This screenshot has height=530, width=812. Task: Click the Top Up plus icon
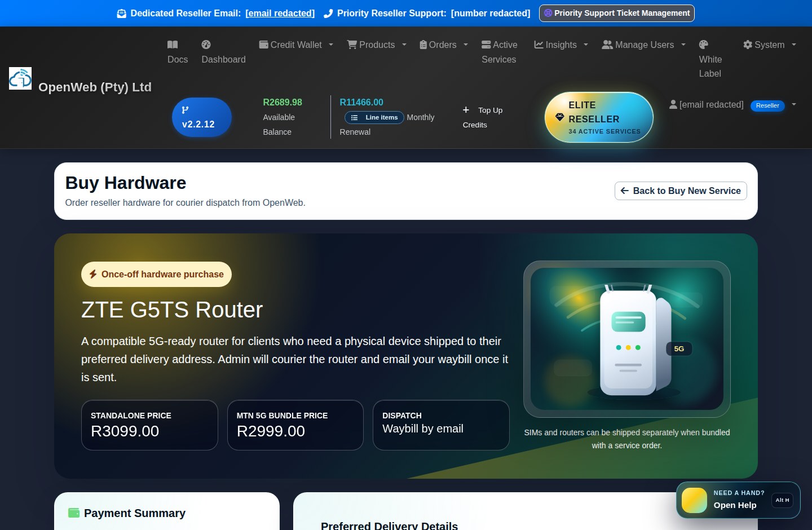466,110
